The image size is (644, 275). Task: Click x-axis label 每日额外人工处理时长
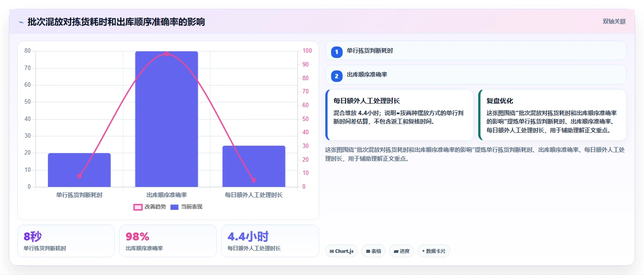click(254, 195)
